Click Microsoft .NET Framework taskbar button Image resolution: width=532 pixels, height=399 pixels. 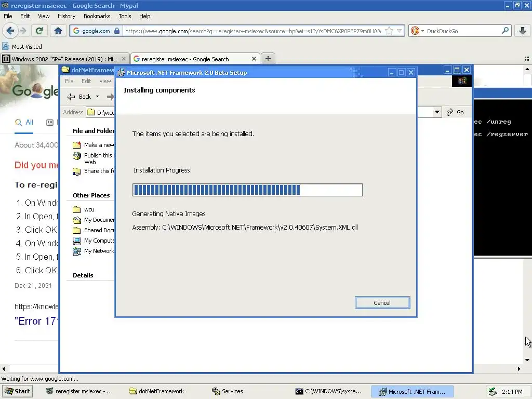click(x=412, y=391)
